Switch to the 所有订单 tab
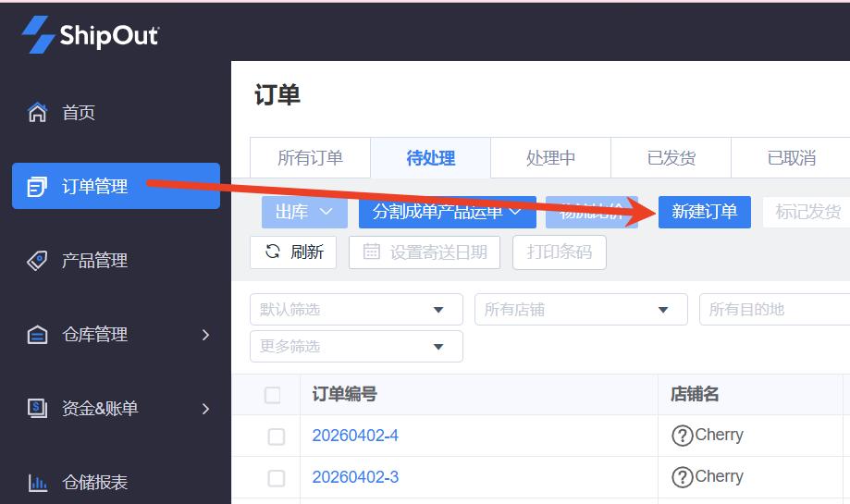Viewport: 850px width, 504px height. (x=310, y=158)
